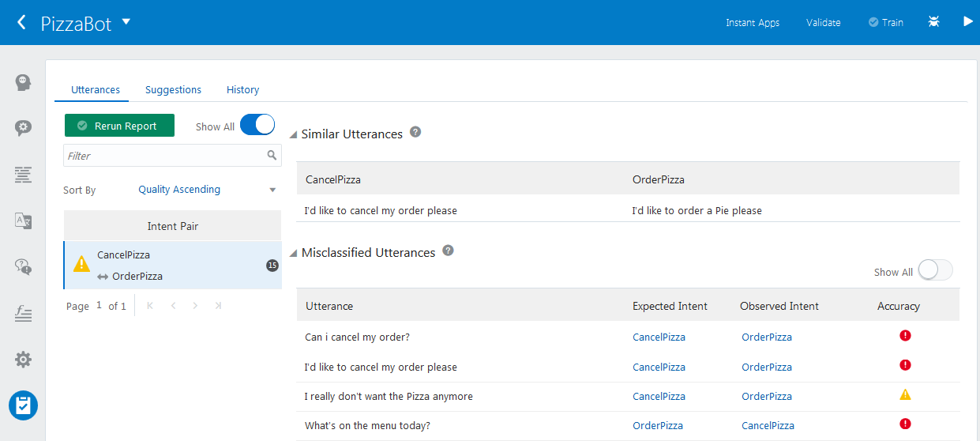
Task: Click the play bot tester icon
Action: coord(968,21)
